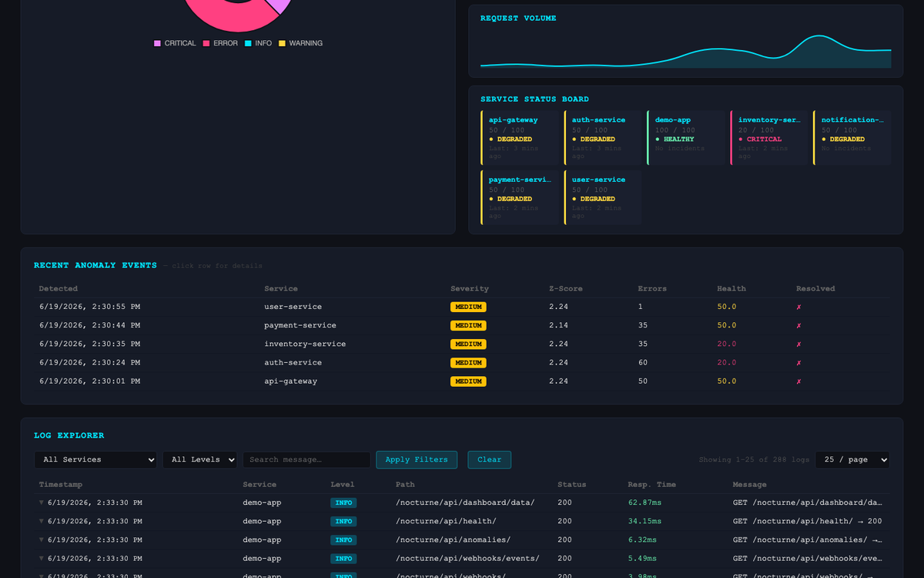The height and width of the screenshot is (578, 924).
Task: Click the Apply Filters button
Action: coord(417,459)
